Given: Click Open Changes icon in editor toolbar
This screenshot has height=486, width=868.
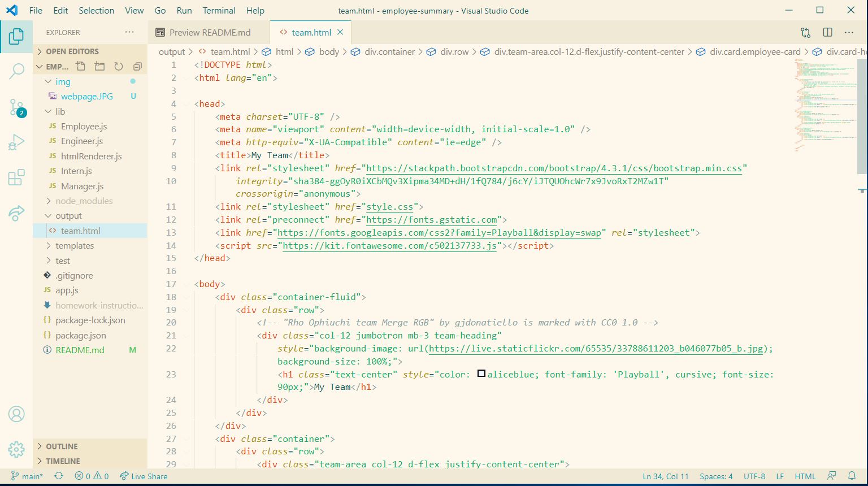Looking at the screenshot, I should tap(806, 32).
